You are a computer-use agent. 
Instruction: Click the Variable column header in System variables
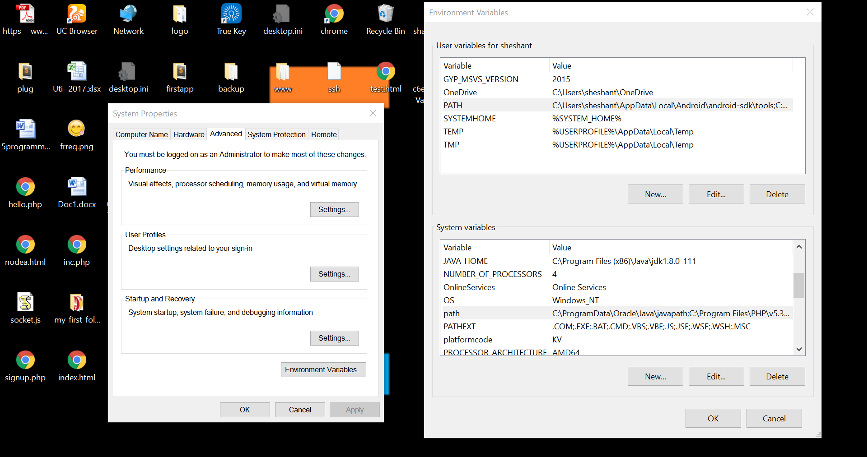point(495,247)
